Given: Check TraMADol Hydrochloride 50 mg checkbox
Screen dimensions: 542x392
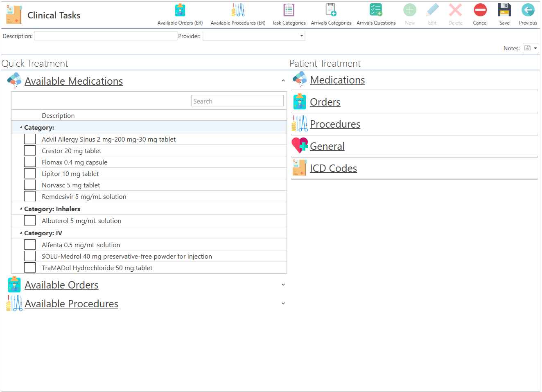Looking at the screenshot, I should tap(30, 268).
